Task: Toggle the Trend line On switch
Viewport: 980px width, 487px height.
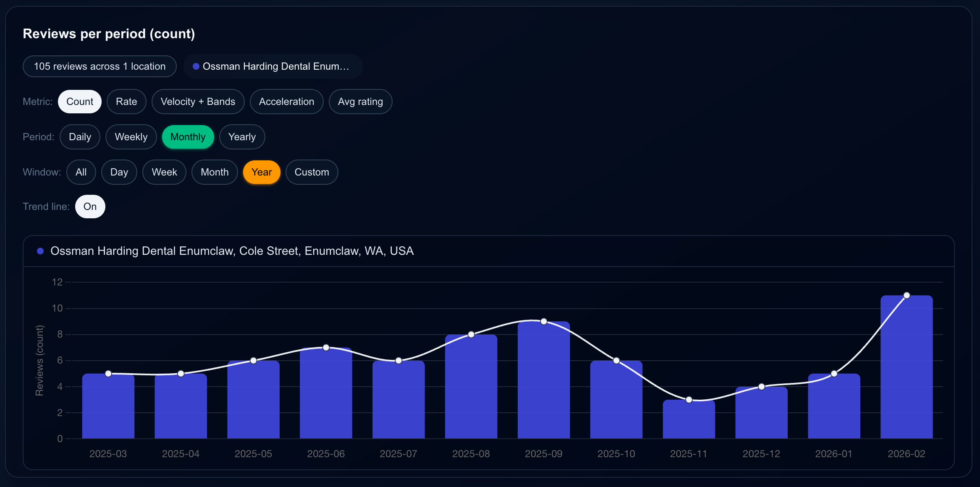Action: tap(90, 207)
